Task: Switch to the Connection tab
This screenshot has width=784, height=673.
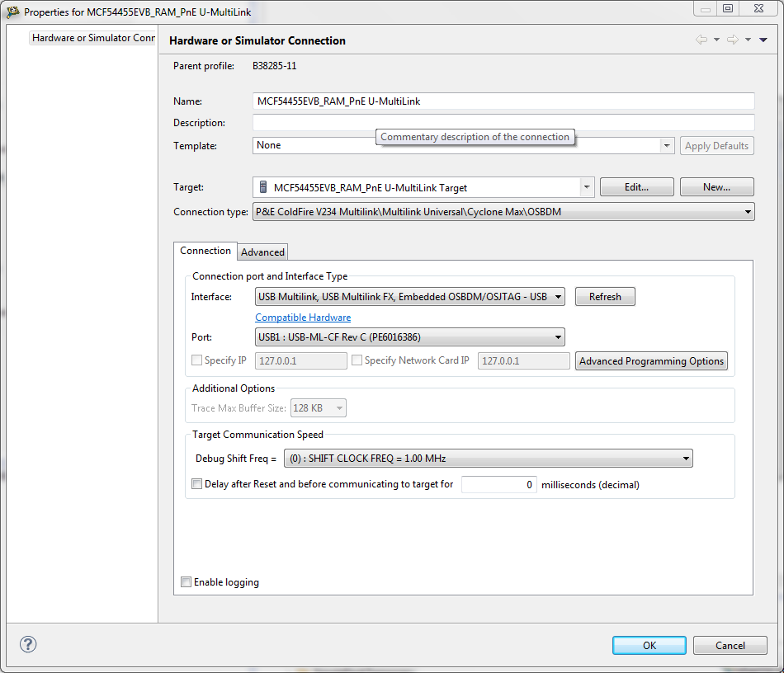Action: [x=205, y=251]
